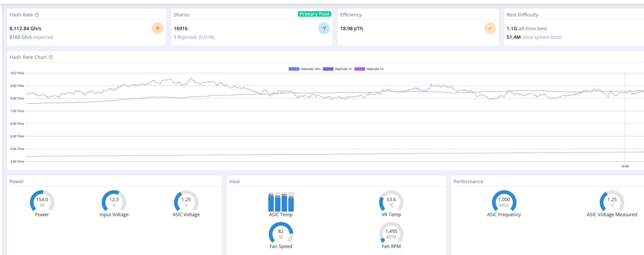Click the VR Temp 53.6 °C gauge
The width and height of the screenshot is (644, 255).
391,202
